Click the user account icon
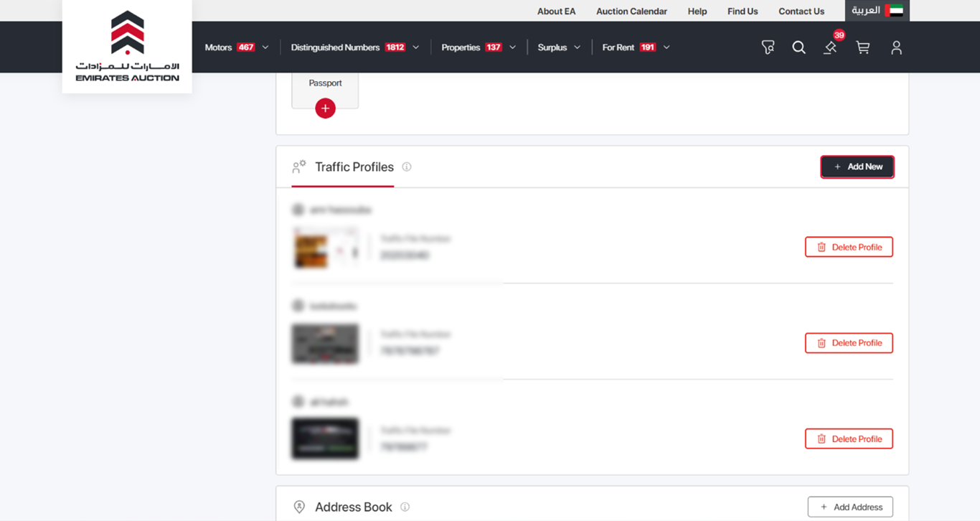 coord(896,47)
